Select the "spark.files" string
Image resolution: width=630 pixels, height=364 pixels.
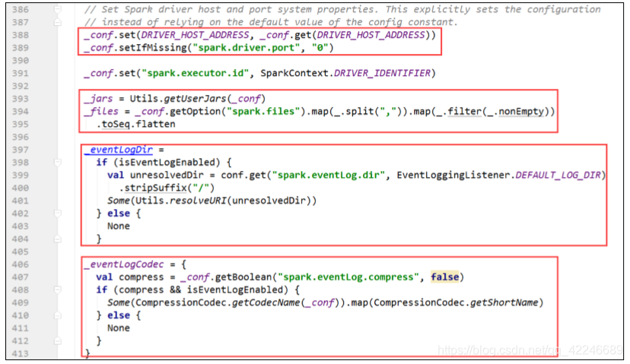pos(263,112)
